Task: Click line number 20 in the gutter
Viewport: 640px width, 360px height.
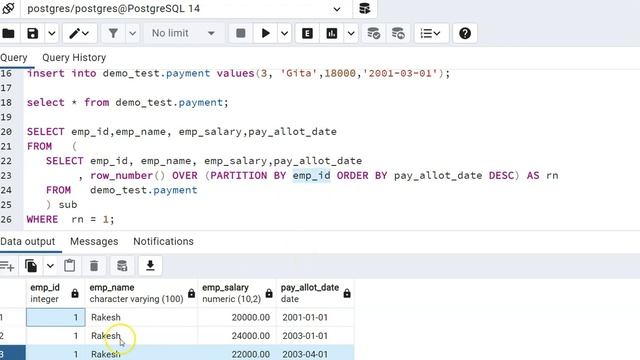Action: tap(6, 131)
